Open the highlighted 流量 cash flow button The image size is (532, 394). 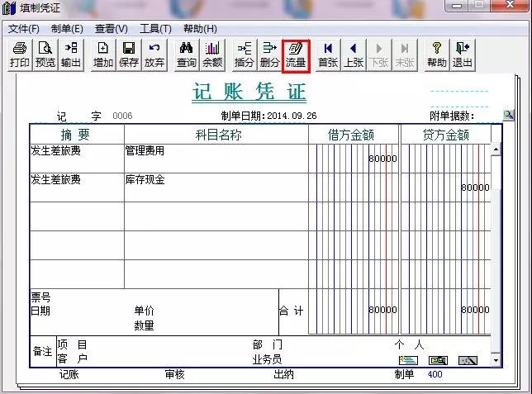[x=296, y=55]
